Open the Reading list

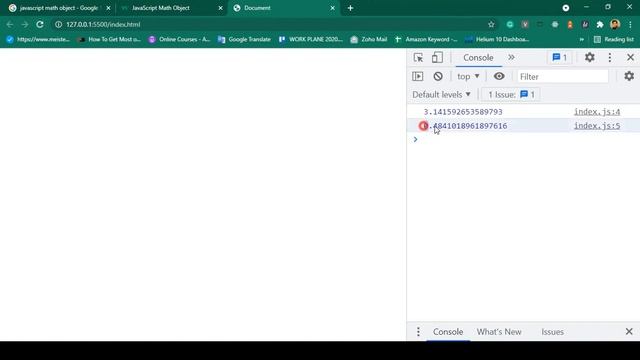(x=613, y=40)
